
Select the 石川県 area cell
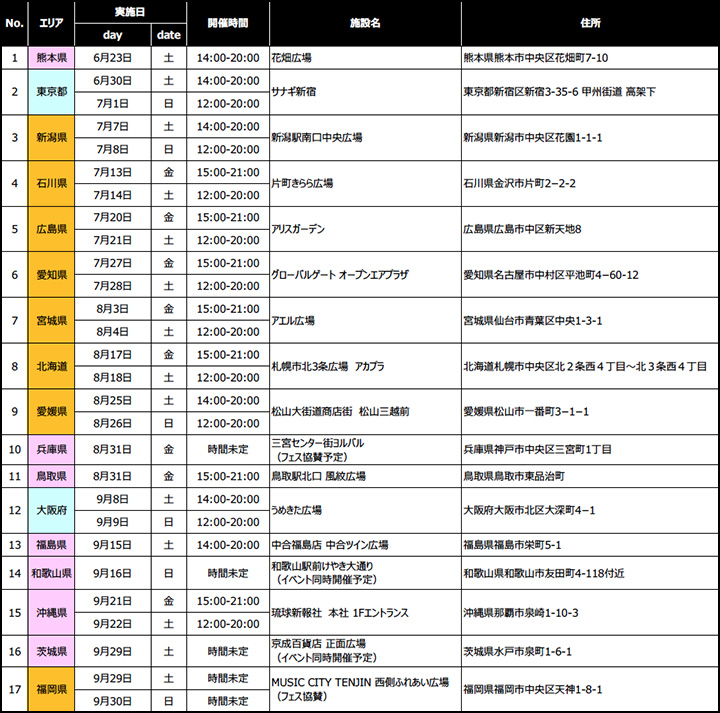pos(51,183)
